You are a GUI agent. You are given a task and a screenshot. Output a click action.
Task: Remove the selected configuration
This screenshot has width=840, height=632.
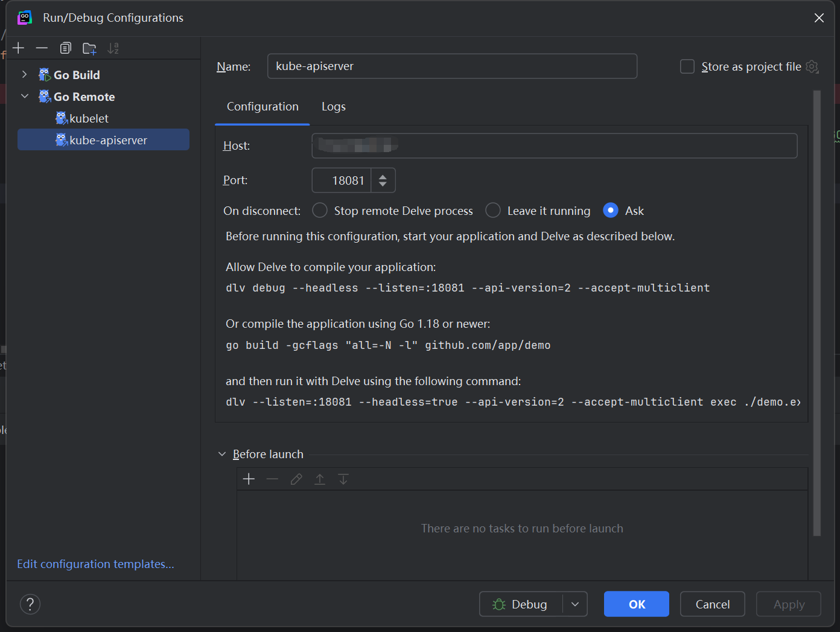(42, 48)
